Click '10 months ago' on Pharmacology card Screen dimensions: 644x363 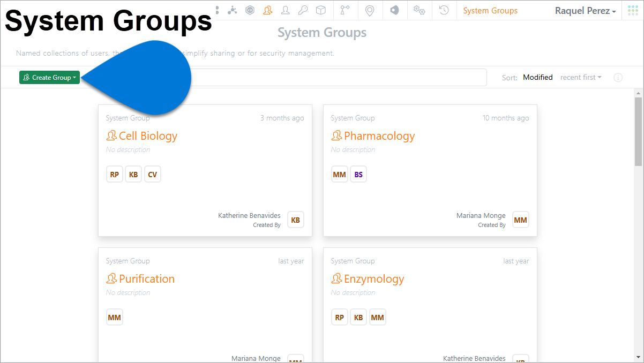pos(505,118)
